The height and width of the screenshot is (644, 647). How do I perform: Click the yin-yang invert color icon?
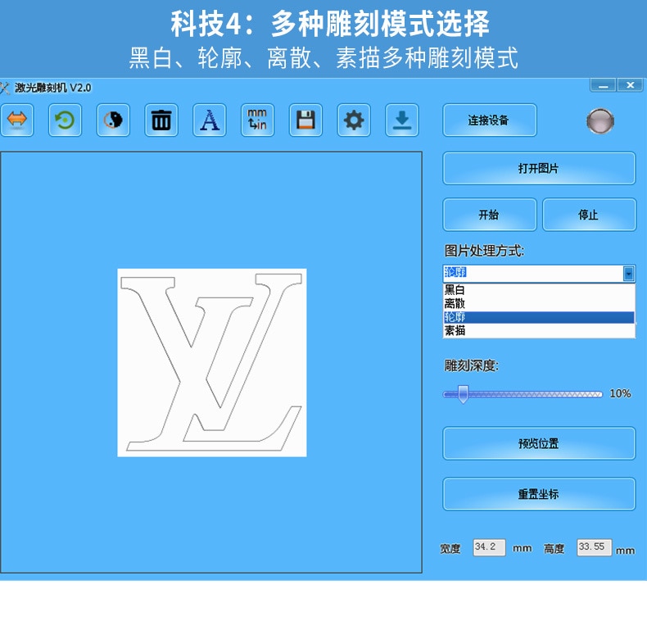[113, 120]
